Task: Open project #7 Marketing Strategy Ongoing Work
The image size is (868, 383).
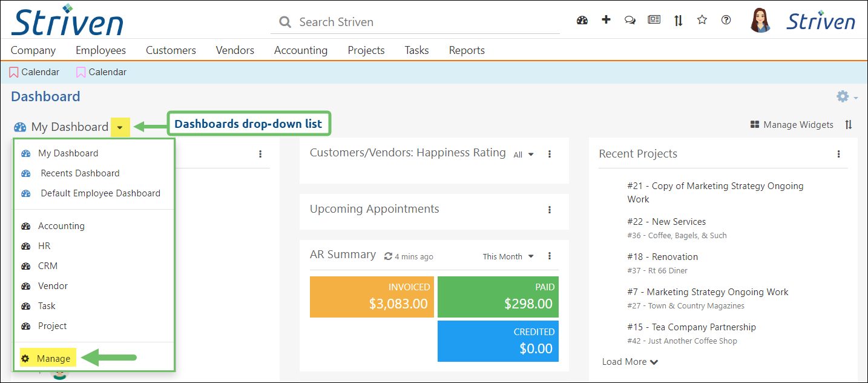Action: tap(708, 292)
